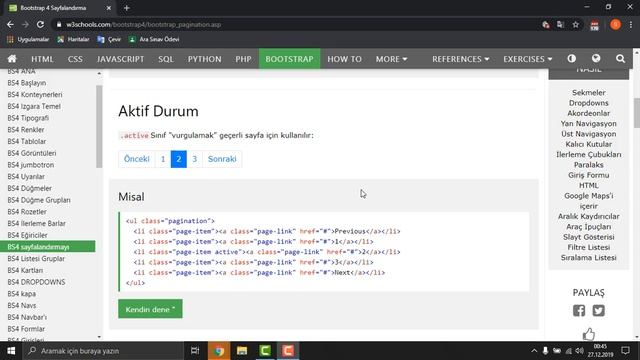The width and height of the screenshot is (640, 360).
Task: Expand the MORE dropdown
Action: pyautogui.click(x=391, y=59)
